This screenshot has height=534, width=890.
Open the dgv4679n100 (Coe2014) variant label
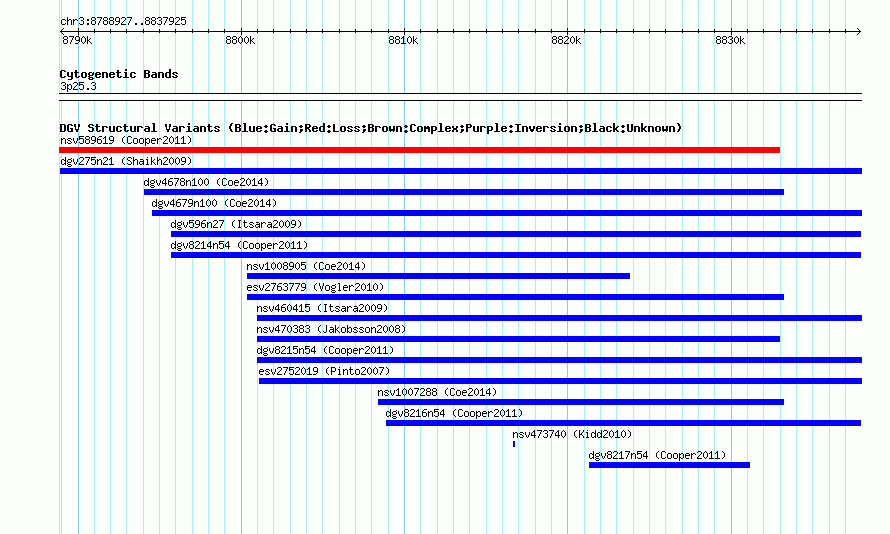pyautogui.click(x=214, y=203)
